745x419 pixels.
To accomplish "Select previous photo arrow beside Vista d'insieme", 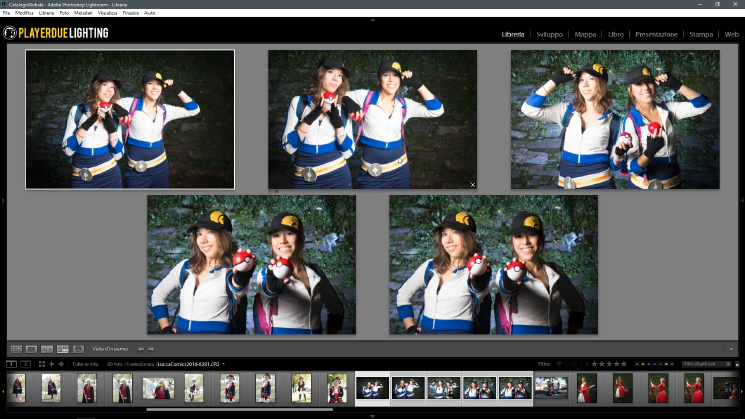I will [x=141, y=349].
